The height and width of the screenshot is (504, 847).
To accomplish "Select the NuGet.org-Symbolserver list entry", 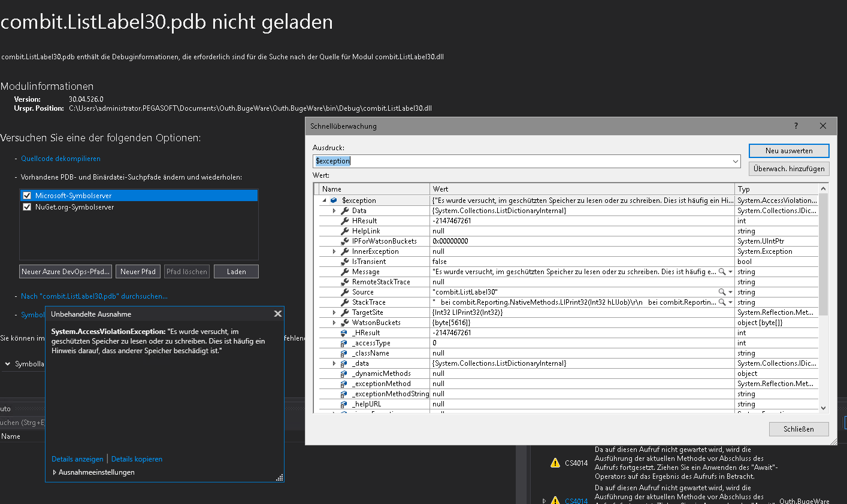I will [139, 207].
